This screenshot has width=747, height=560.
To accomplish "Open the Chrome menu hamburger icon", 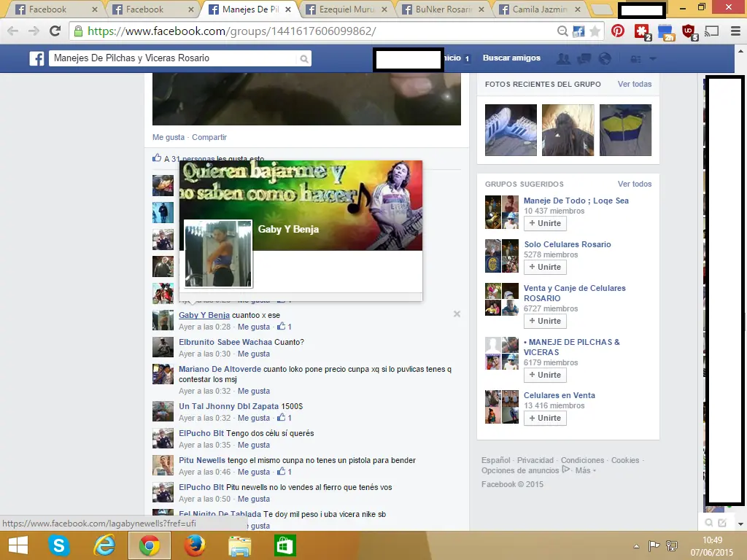I will pos(736,31).
